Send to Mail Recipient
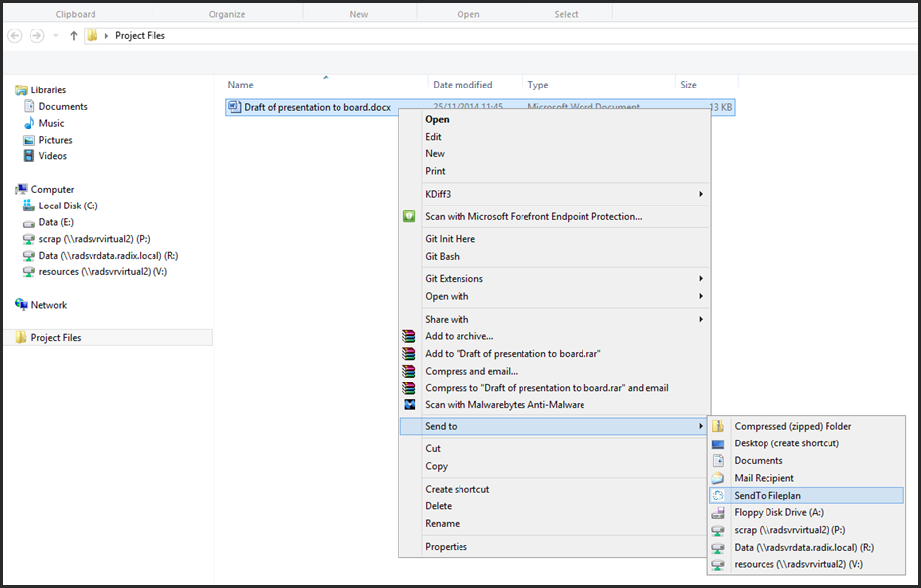Viewport: 921px width, 588px height. pos(807,478)
